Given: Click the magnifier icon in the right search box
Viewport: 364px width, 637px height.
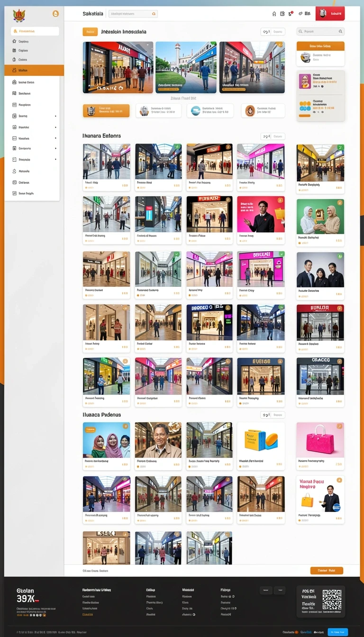Looking at the screenshot, I should 340,32.
